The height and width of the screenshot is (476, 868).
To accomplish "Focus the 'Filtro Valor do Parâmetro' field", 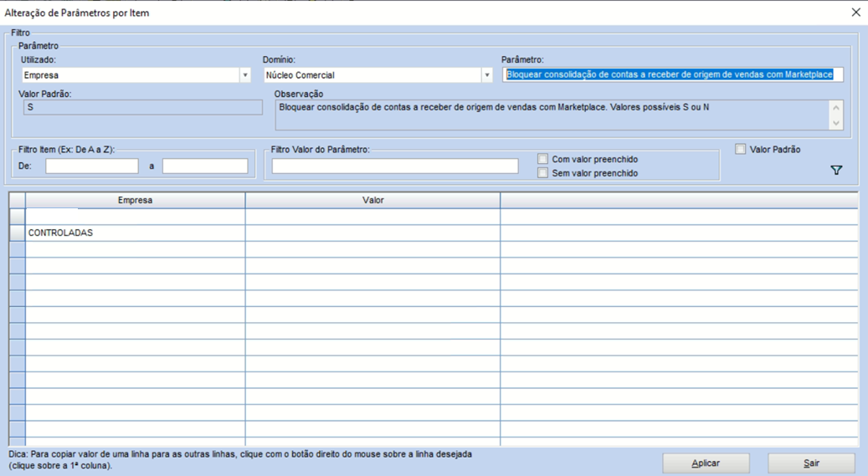I will pos(395,166).
